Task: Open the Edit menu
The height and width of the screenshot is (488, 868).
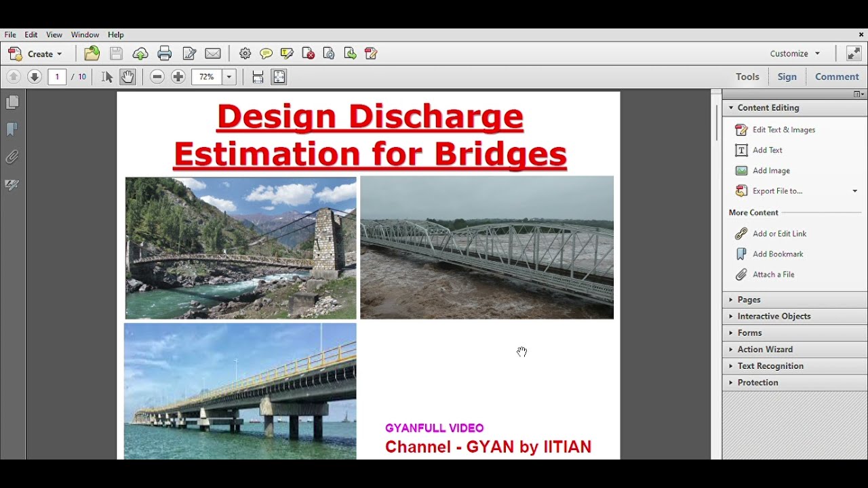Action: click(31, 35)
